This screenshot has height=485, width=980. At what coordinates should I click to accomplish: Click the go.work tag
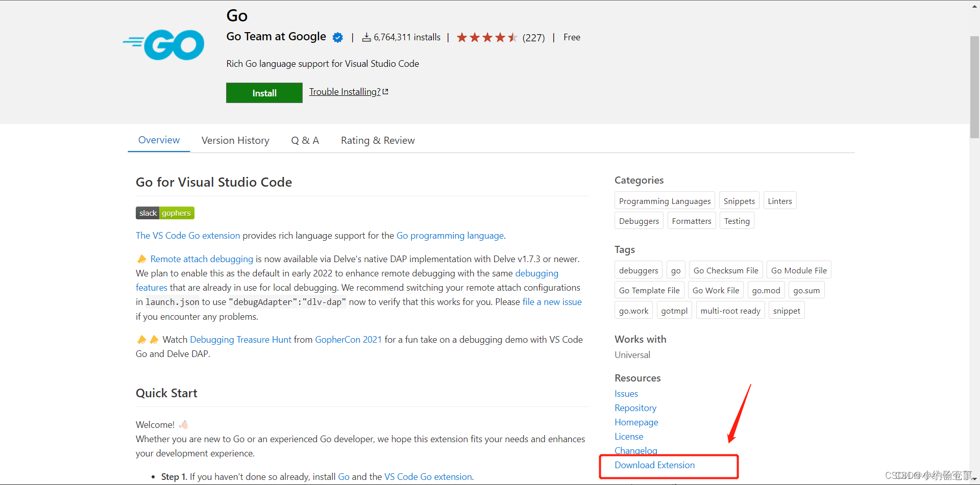pos(633,311)
